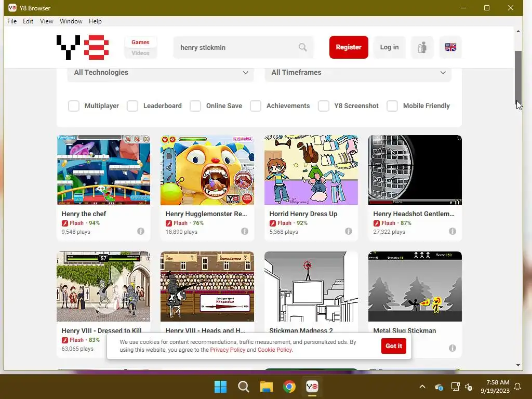Open the Horrid Henry Dress Up thumbnail
532x399 pixels.
(311, 170)
